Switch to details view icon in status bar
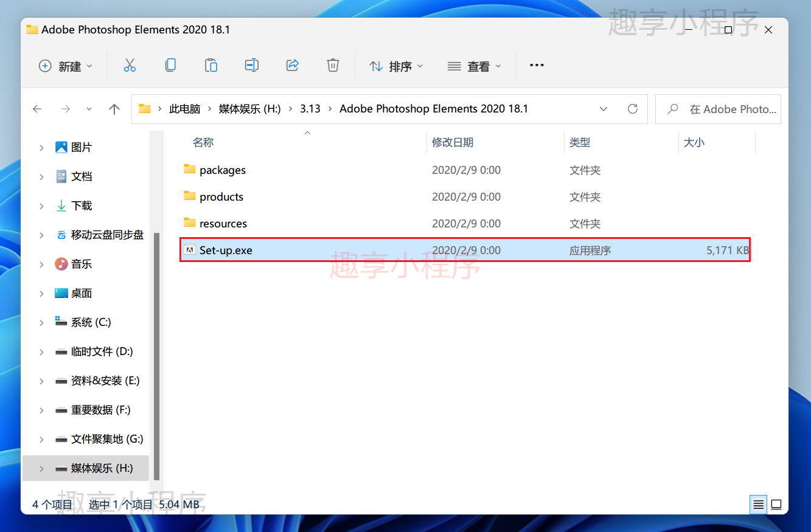This screenshot has height=532, width=811. [758, 504]
